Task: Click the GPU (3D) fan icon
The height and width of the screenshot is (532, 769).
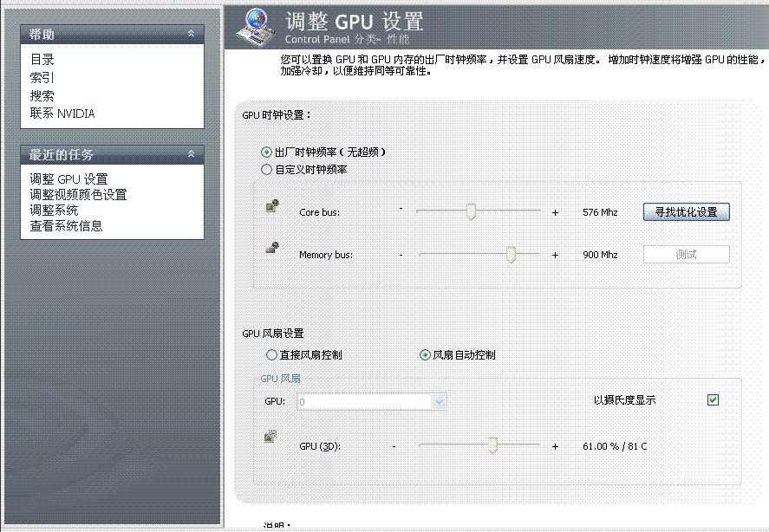Action: click(270, 437)
